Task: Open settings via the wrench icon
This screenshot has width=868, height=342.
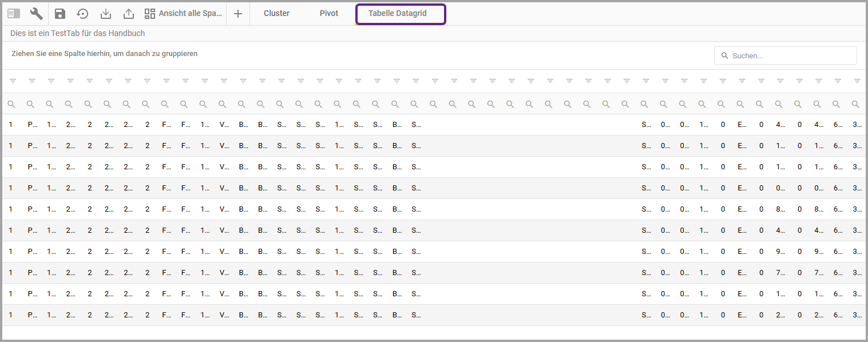Action: click(x=37, y=14)
